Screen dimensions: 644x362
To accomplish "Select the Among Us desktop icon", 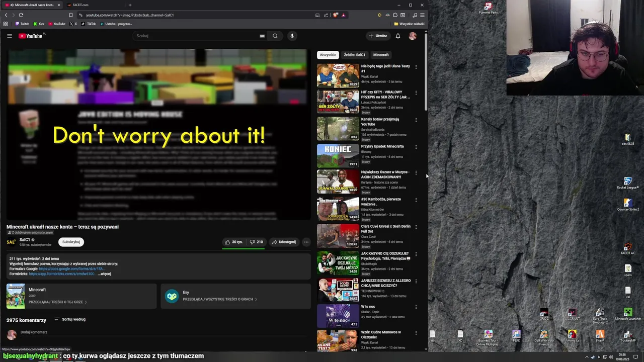I will [572, 336].
